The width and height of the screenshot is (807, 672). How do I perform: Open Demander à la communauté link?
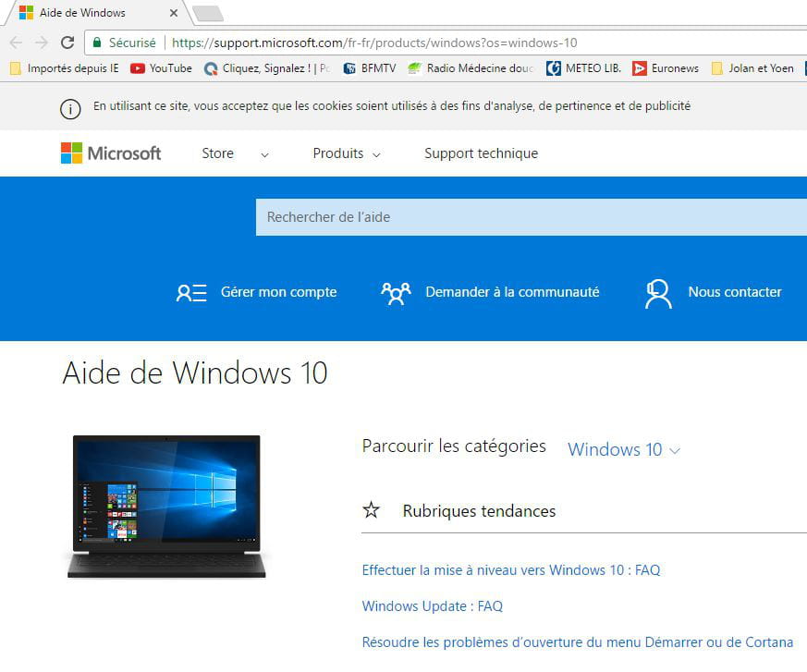click(x=513, y=292)
